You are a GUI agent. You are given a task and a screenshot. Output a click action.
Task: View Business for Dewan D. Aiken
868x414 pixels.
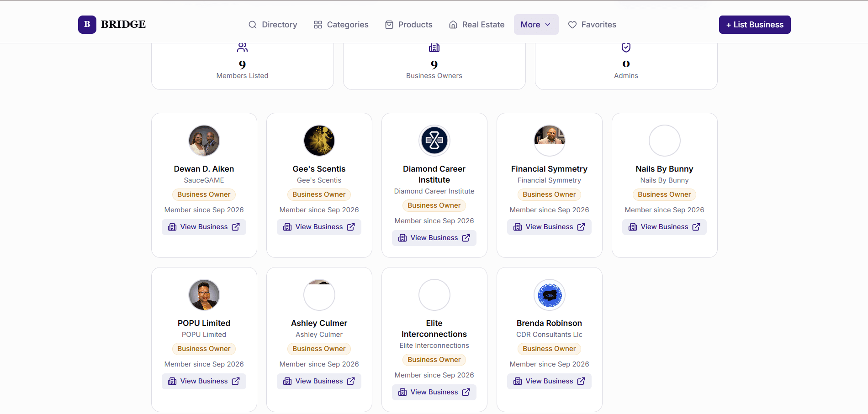(204, 227)
